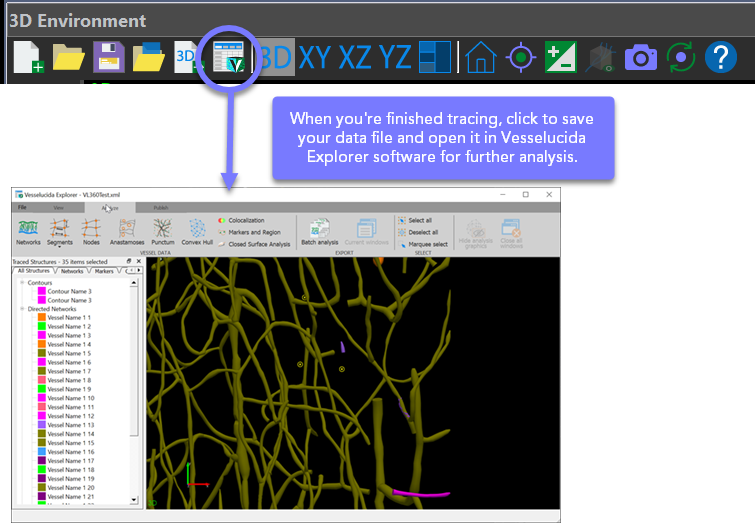Collapse the Contours tree node
The image size is (755, 523).
pyautogui.click(x=22, y=283)
